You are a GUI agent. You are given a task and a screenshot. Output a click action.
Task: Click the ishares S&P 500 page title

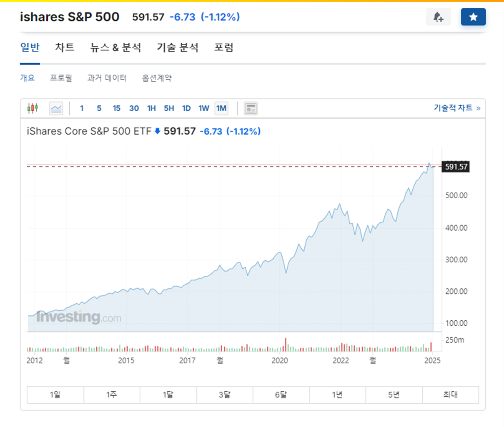coord(70,17)
